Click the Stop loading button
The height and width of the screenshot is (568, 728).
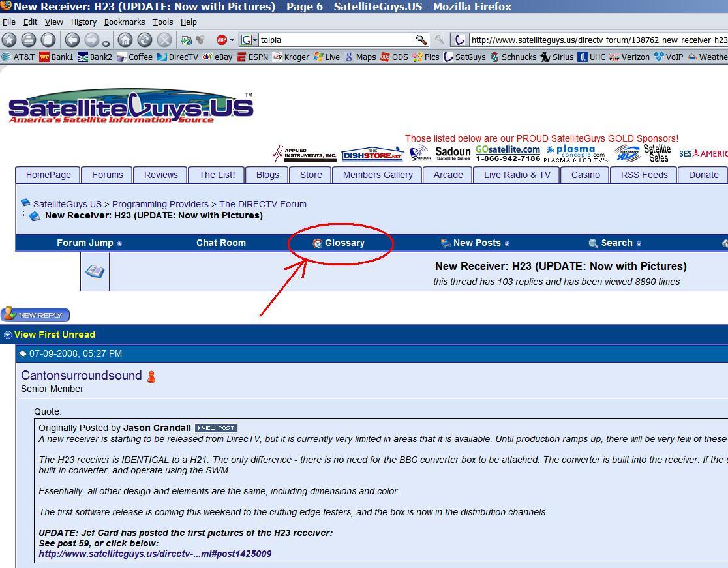(x=164, y=40)
